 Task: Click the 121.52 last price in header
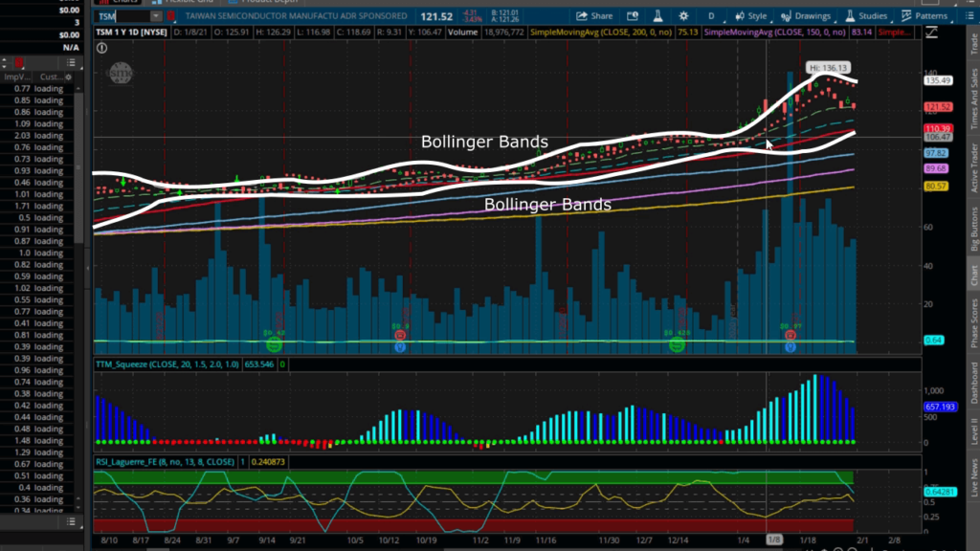(436, 17)
